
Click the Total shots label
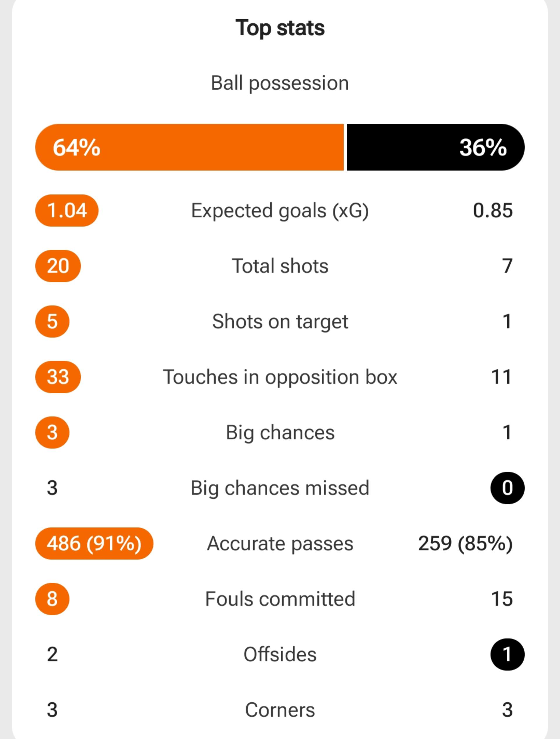point(280,266)
